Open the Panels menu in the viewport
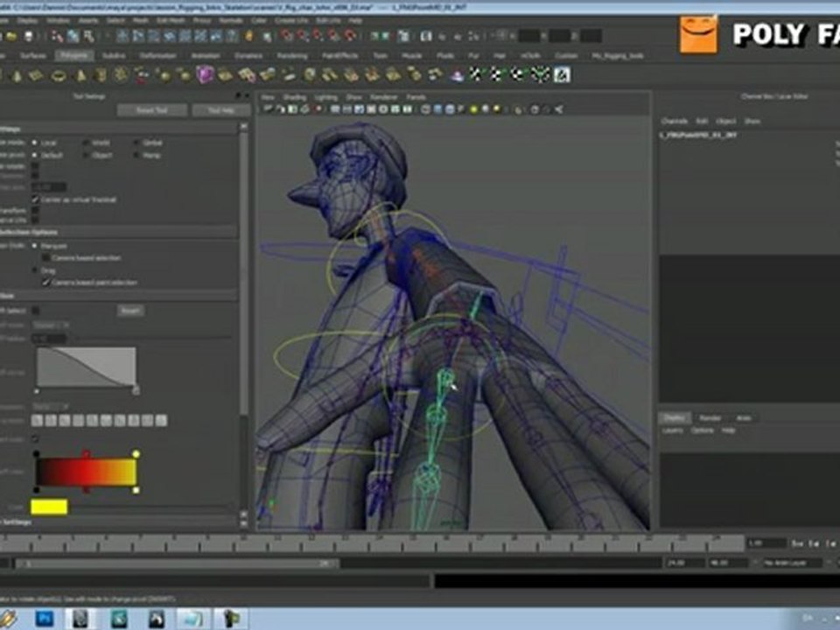The width and height of the screenshot is (840, 630). pos(416,97)
